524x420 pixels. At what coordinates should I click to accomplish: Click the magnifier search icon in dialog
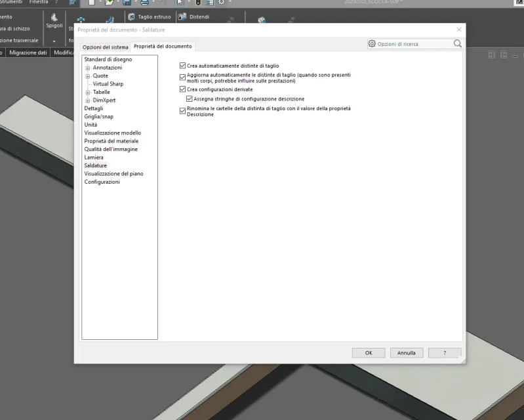[458, 44]
